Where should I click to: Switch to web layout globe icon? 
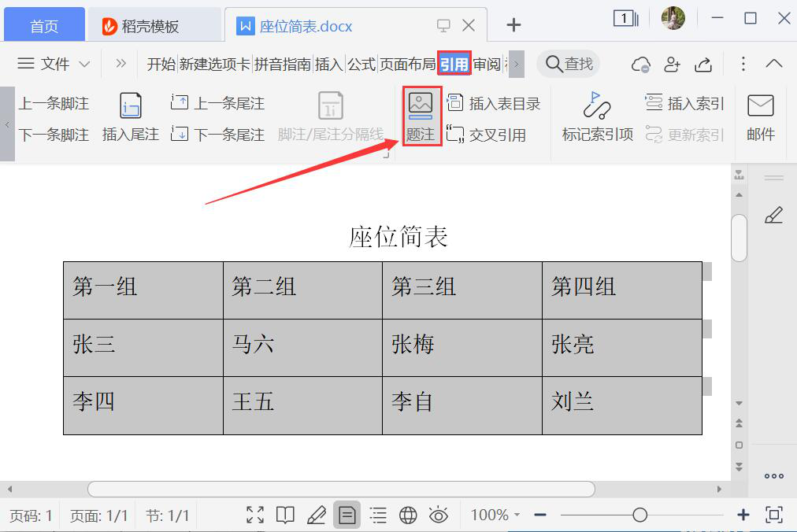click(x=408, y=515)
